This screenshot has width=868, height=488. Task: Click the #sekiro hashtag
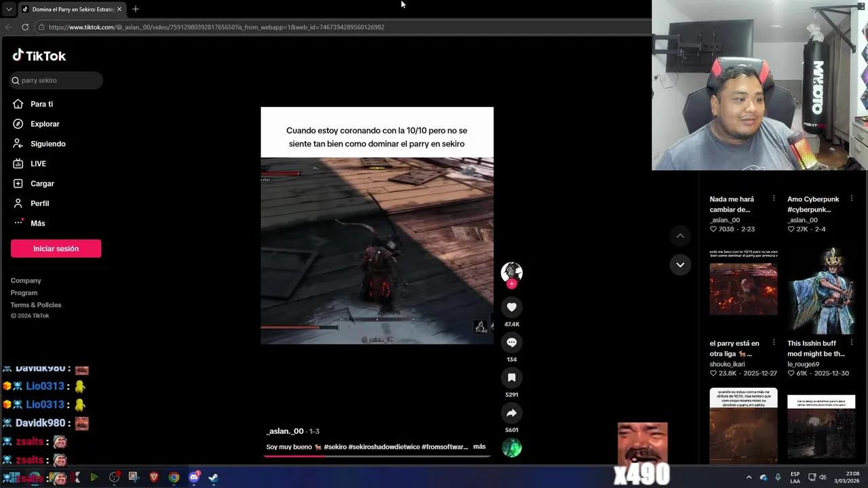(335, 447)
